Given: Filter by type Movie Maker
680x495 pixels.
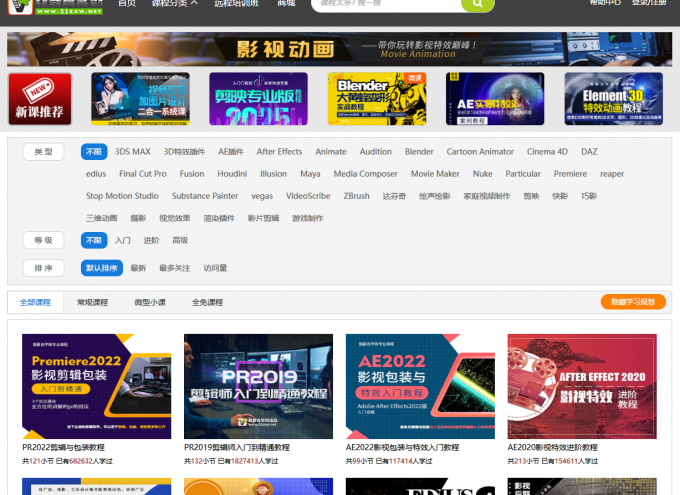Looking at the screenshot, I should (x=435, y=174).
